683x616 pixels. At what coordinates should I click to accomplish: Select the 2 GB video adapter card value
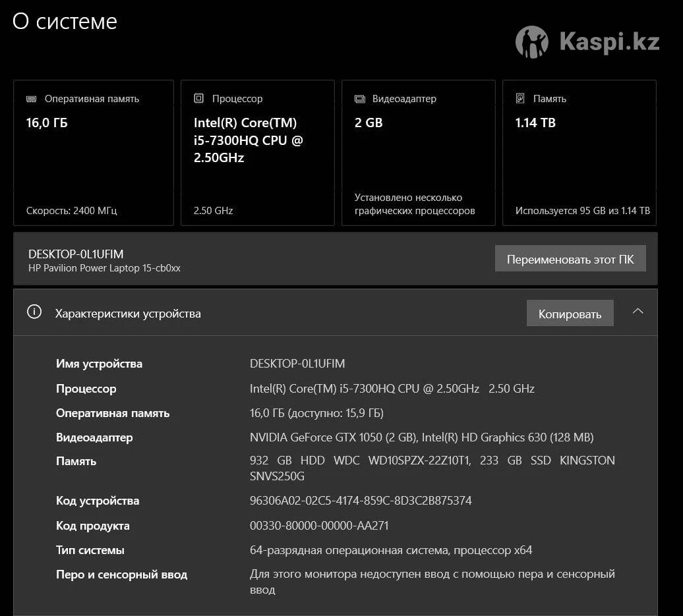[369, 123]
